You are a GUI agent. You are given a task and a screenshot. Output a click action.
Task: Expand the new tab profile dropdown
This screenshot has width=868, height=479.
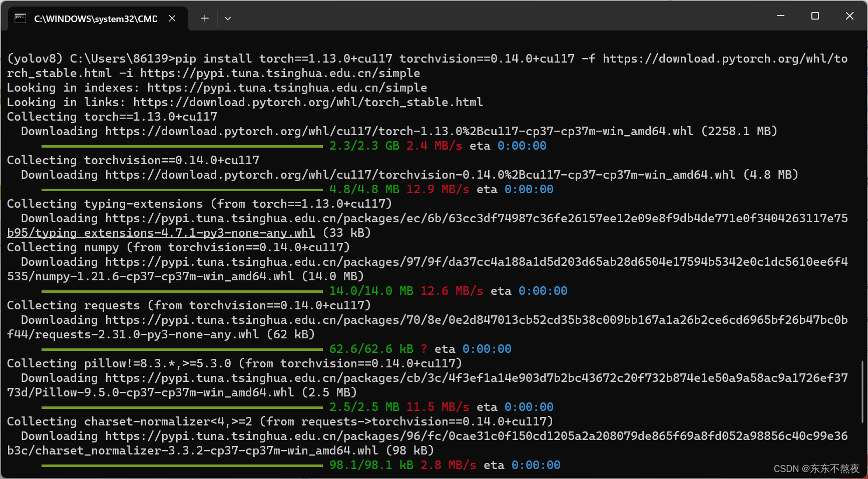[228, 19]
